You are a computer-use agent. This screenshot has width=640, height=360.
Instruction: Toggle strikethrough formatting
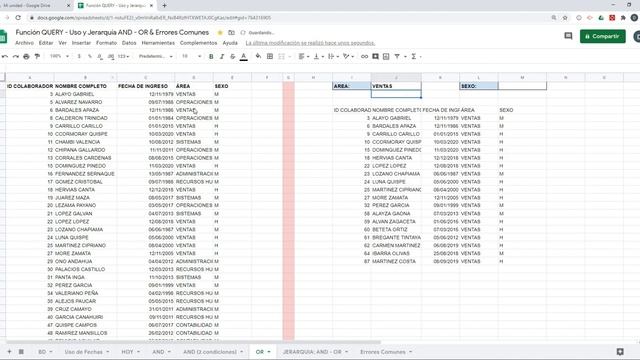tap(233, 56)
